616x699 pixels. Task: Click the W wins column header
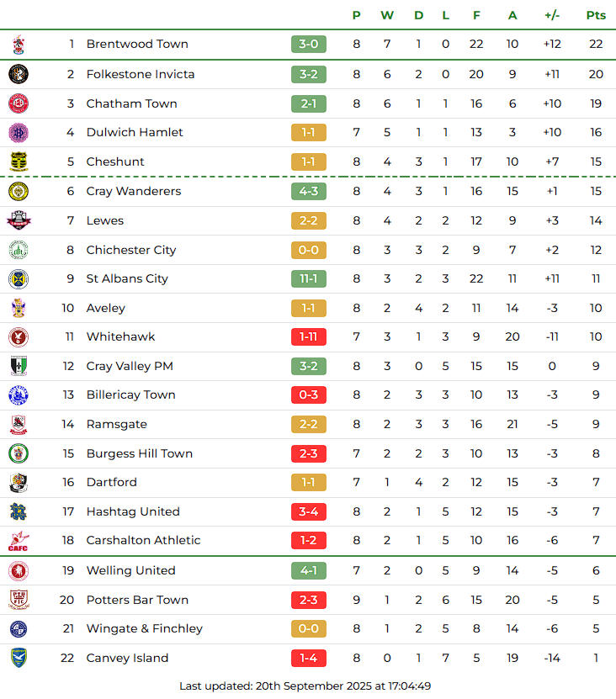(x=387, y=15)
